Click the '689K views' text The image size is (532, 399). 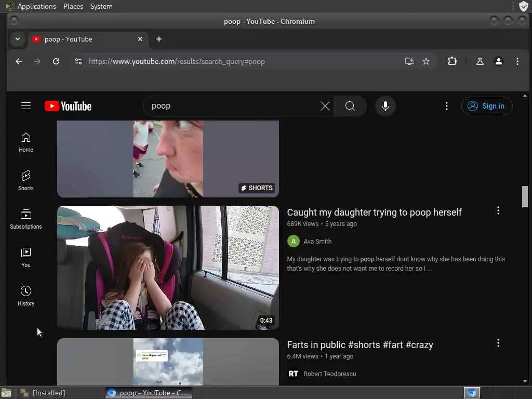[x=303, y=224]
